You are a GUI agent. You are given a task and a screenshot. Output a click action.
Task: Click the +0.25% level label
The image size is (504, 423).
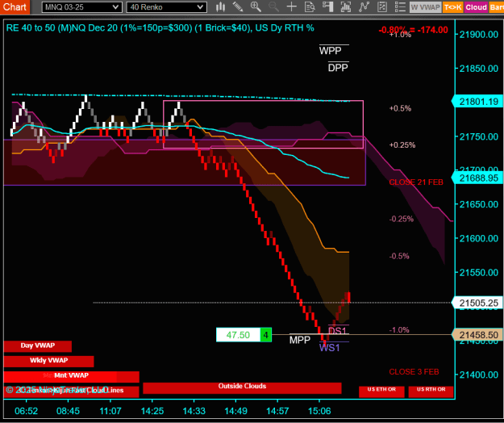click(x=402, y=145)
